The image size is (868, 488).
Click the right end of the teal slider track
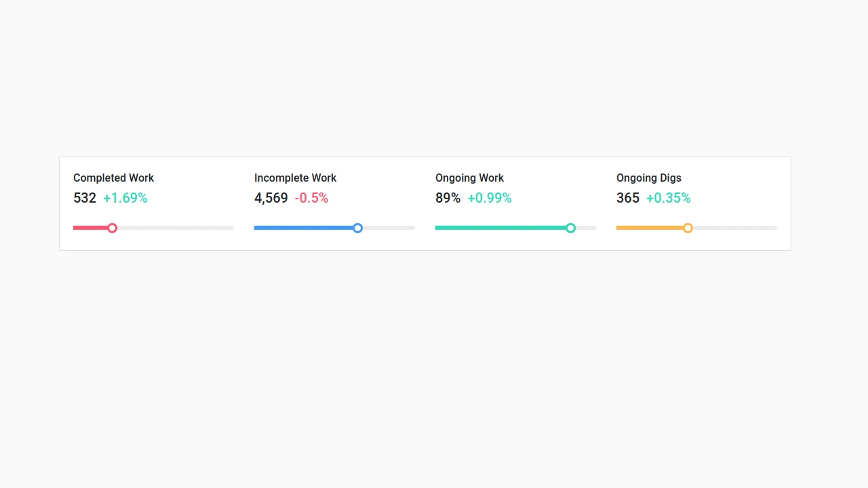coord(590,228)
